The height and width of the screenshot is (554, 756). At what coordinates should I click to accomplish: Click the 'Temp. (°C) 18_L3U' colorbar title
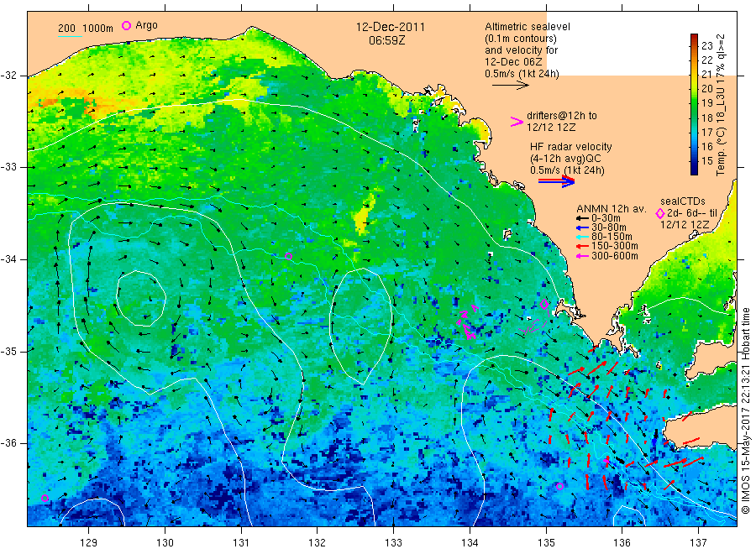tap(721, 132)
